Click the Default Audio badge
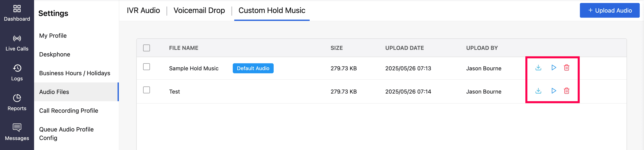Screen dimensions: 644x150 [x=253, y=68]
